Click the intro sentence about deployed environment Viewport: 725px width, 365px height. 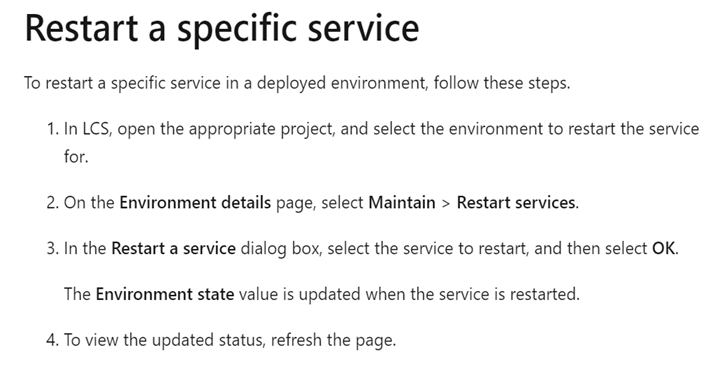[297, 83]
